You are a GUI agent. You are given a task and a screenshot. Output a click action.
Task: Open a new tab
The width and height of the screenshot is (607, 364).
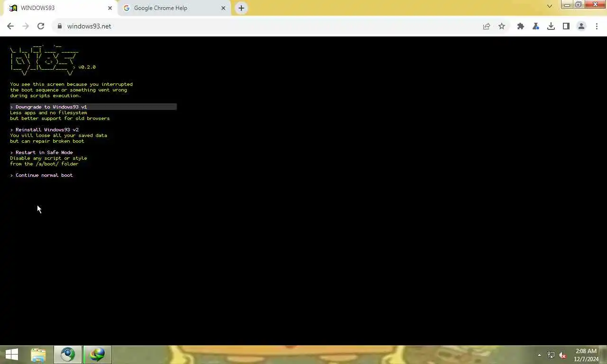[x=241, y=8]
